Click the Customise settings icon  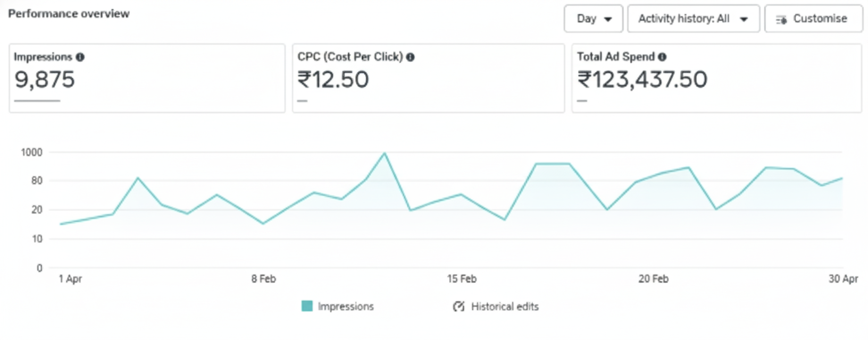(781, 20)
